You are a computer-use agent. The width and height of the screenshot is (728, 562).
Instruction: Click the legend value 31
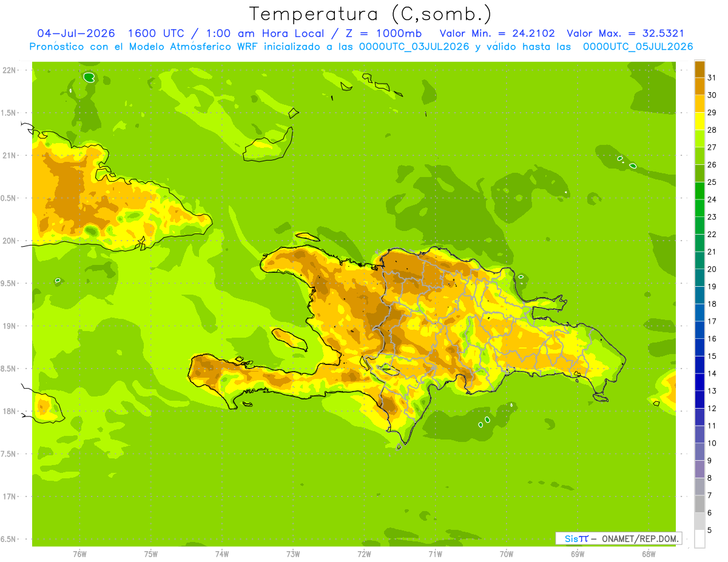pos(712,77)
